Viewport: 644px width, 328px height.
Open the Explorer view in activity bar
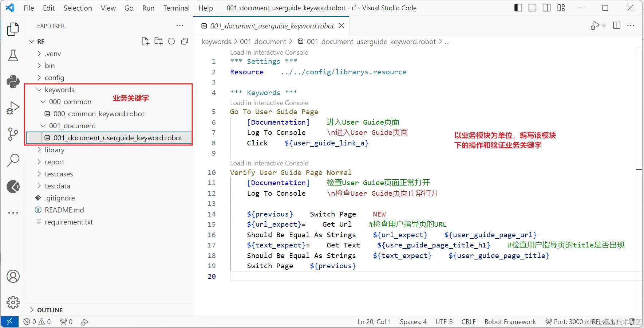tap(13, 29)
